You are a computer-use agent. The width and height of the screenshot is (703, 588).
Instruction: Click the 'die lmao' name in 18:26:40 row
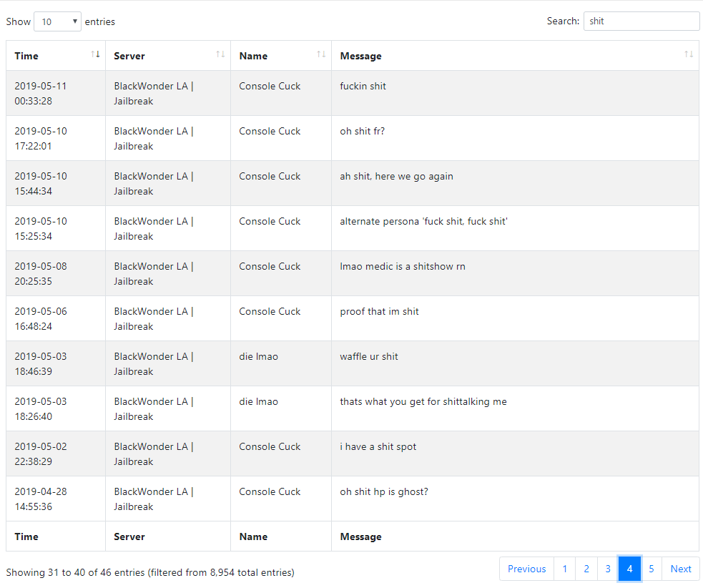click(x=258, y=401)
